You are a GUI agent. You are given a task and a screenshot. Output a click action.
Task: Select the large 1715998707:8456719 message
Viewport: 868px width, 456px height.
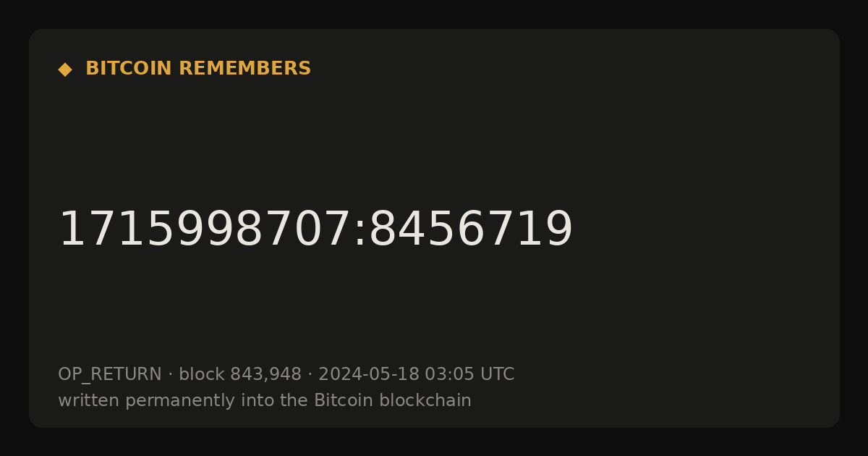pos(315,230)
